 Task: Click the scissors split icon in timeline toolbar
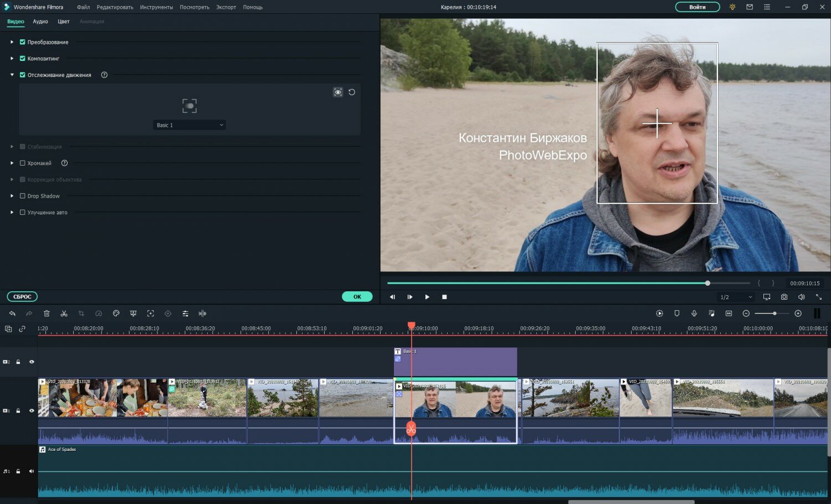point(64,313)
